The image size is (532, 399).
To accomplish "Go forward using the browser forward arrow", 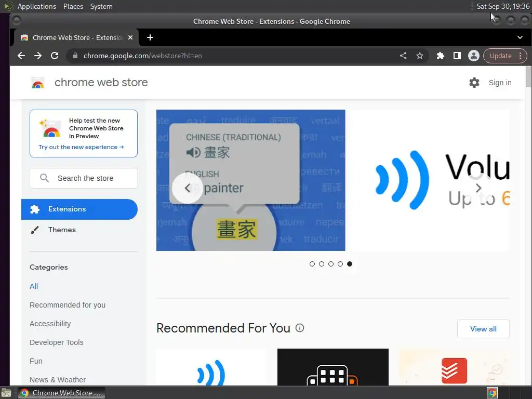I will pyautogui.click(x=37, y=56).
